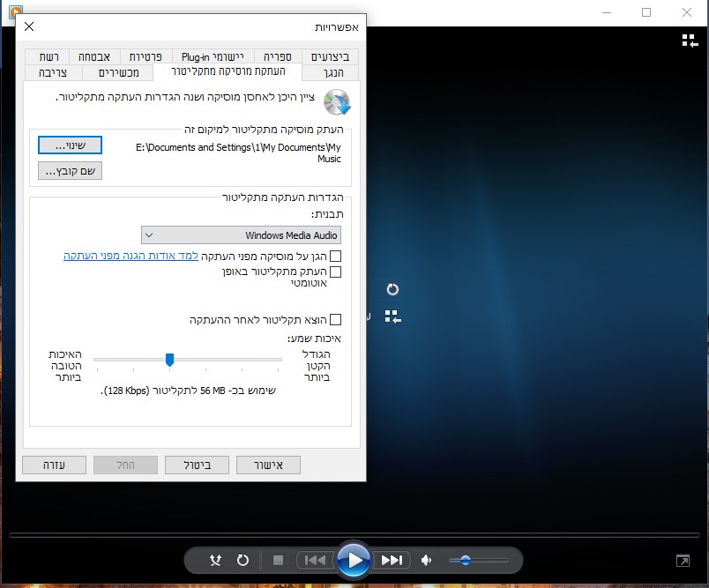Open the ביצועים tab
The image size is (709, 588).
[x=330, y=57]
